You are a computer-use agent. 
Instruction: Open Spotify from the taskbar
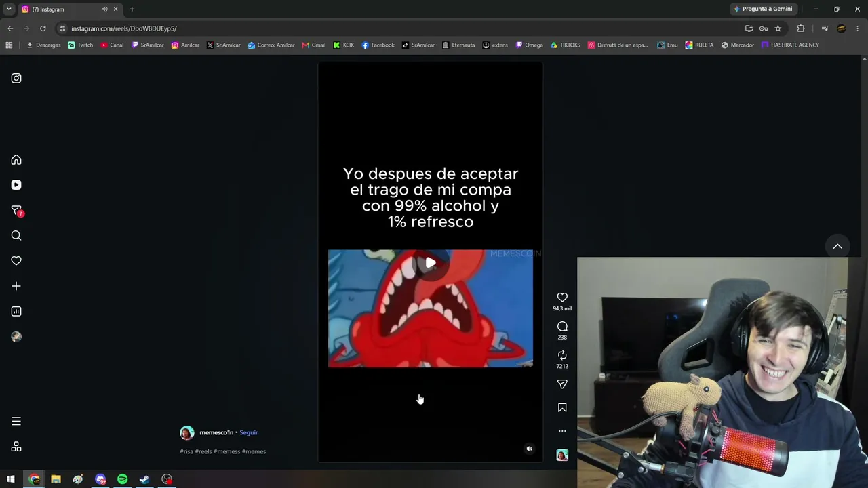pyautogui.click(x=122, y=479)
